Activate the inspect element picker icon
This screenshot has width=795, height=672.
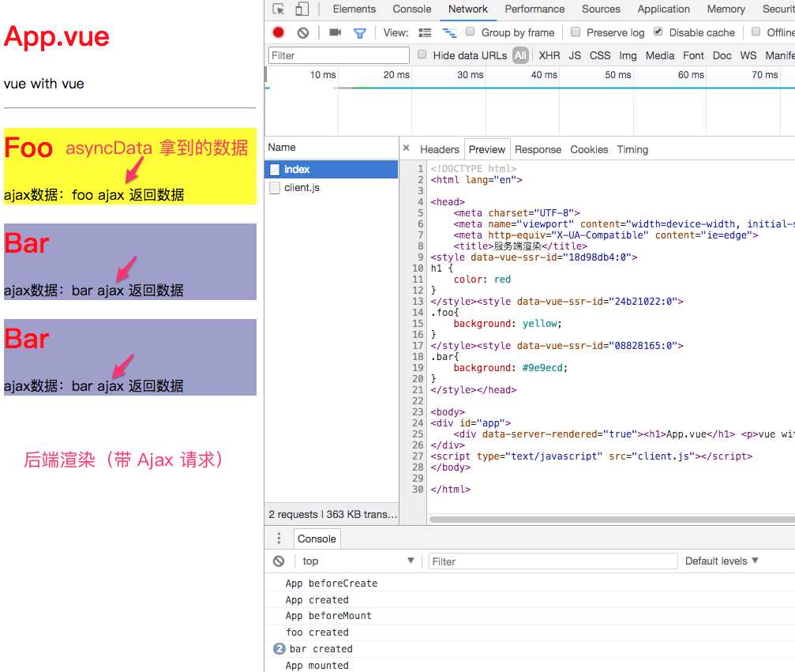279,9
